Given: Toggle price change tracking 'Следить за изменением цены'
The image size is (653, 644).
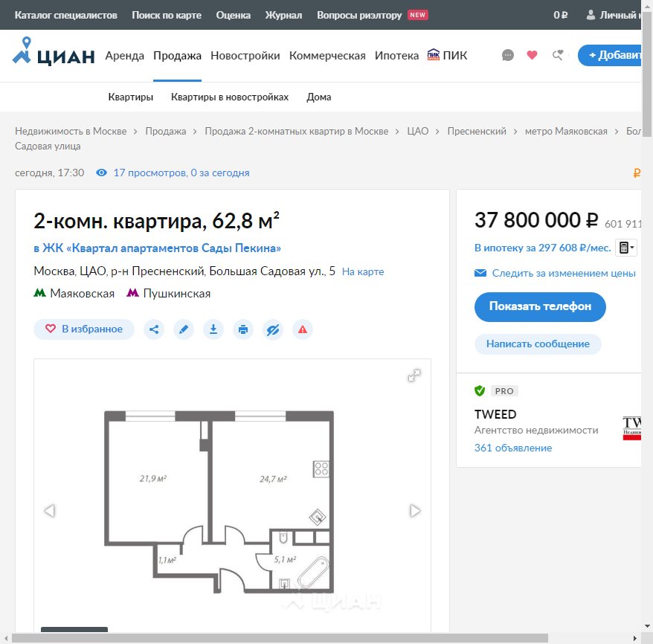Looking at the screenshot, I should pyautogui.click(x=563, y=273).
